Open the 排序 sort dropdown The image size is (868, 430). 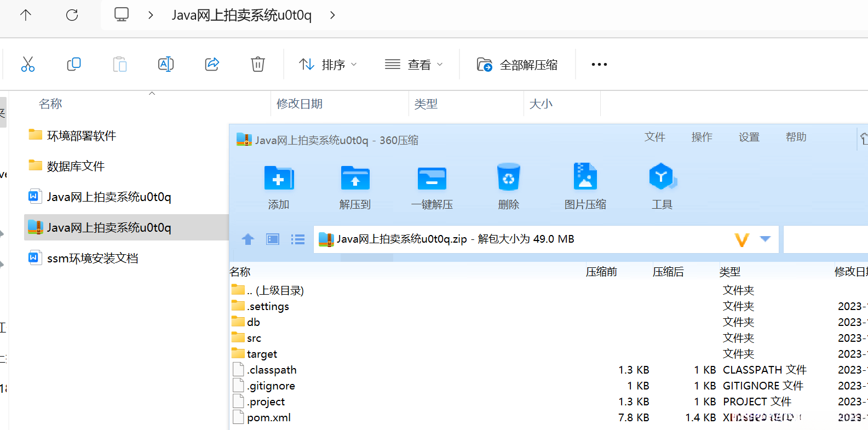[328, 65]
